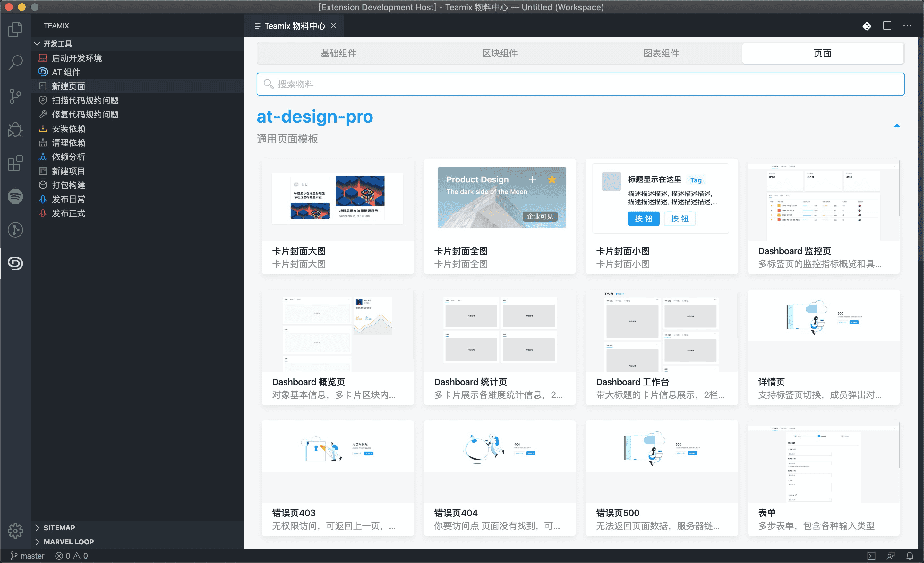Collapse at-design-pro group with blue arrow
The width and height of the screenshot is (924, 563).
tap(897, 126)
